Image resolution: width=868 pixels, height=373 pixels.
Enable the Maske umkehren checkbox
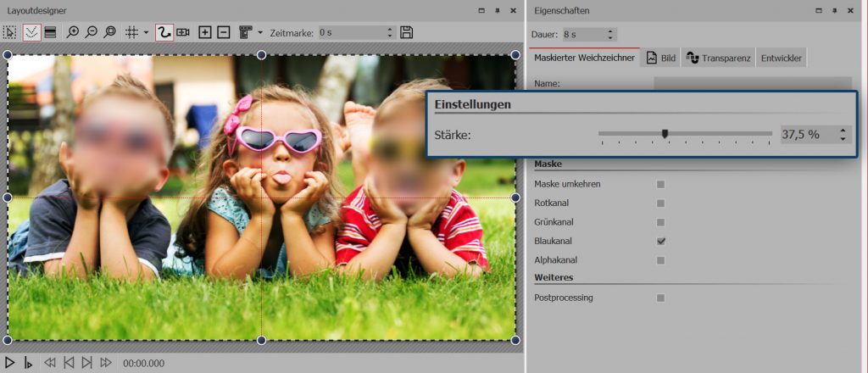pos(660,184)
